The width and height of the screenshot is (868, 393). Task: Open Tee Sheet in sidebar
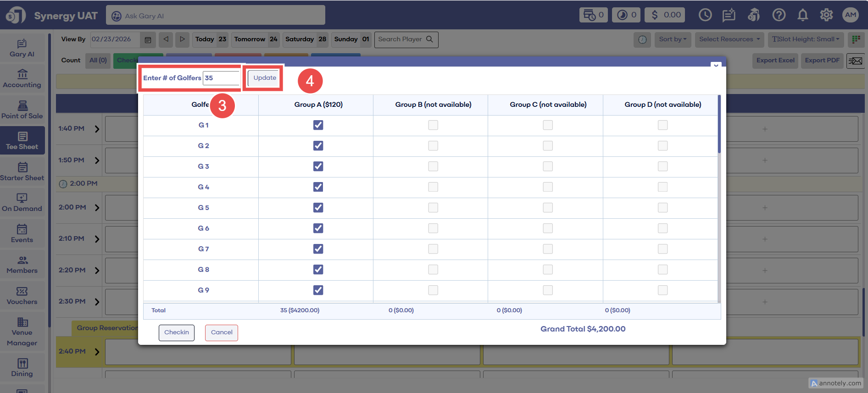click(x=22, y=141)
